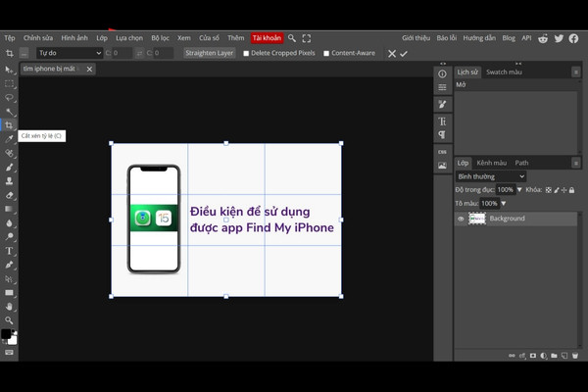588x392 pixels.
Task: Add a layer effect (eff) icon
Action: (522, 356)
